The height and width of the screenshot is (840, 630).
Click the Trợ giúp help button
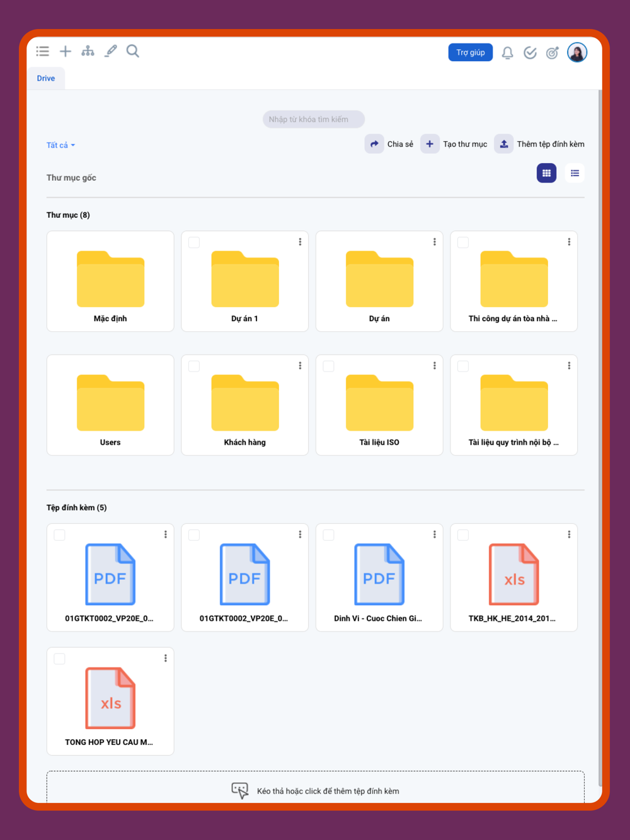tap(471, 52)
